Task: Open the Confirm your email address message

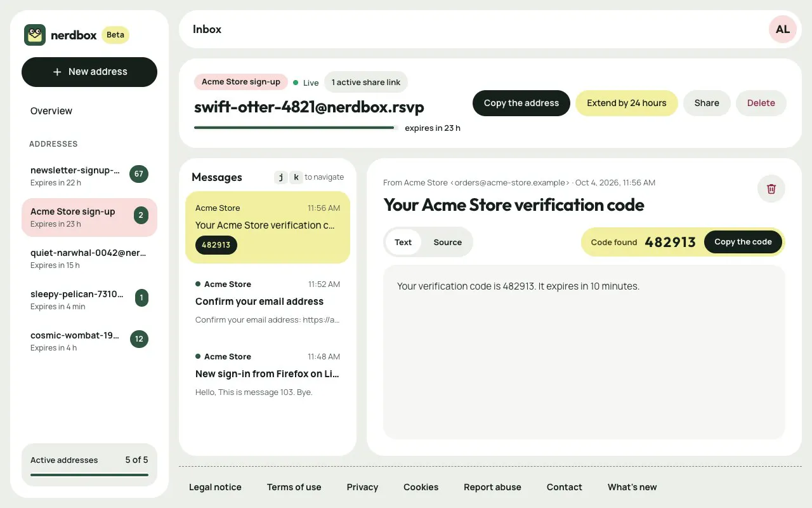Action: tap(268, 302)
